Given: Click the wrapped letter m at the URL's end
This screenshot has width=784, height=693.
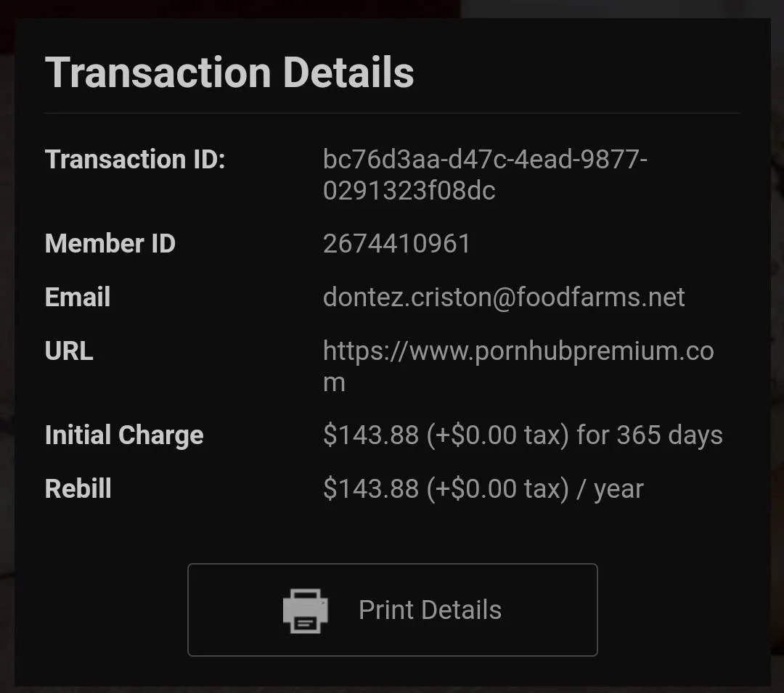Looking at the screenshot, I should 334,383.
